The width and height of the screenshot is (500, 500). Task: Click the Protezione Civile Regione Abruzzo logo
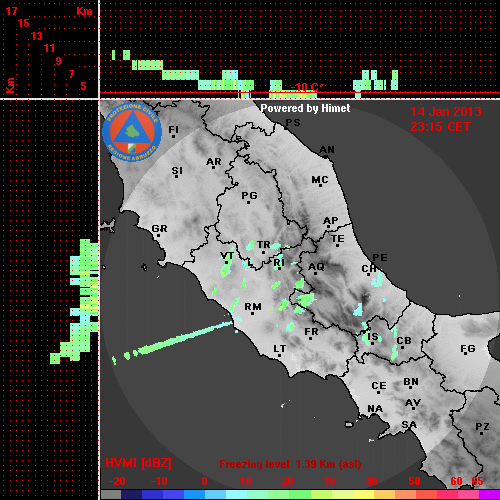click(132, 132)
